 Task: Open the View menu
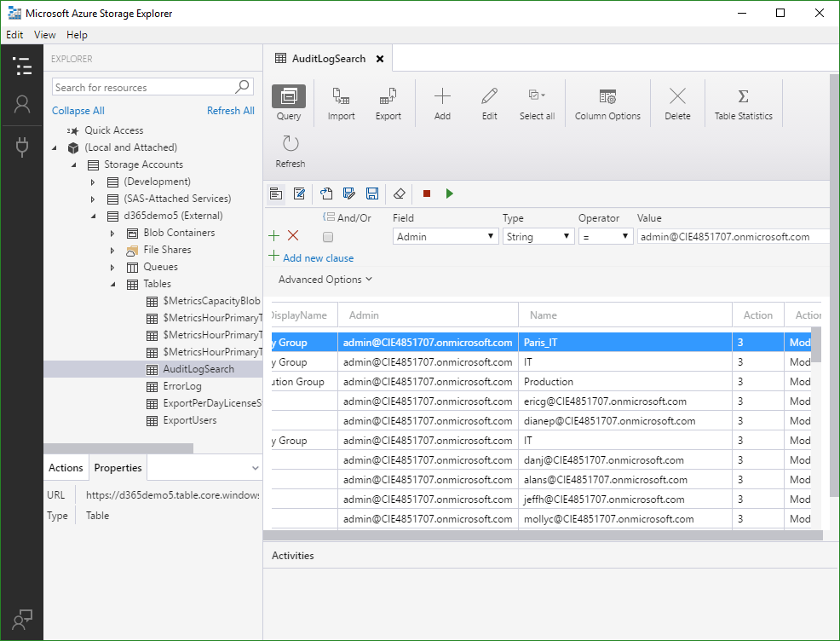[x=45, y=35]
